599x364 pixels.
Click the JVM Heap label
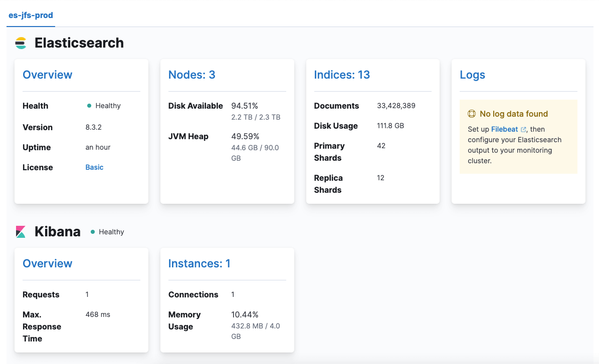pyautogui.click(x=188, y=136)
